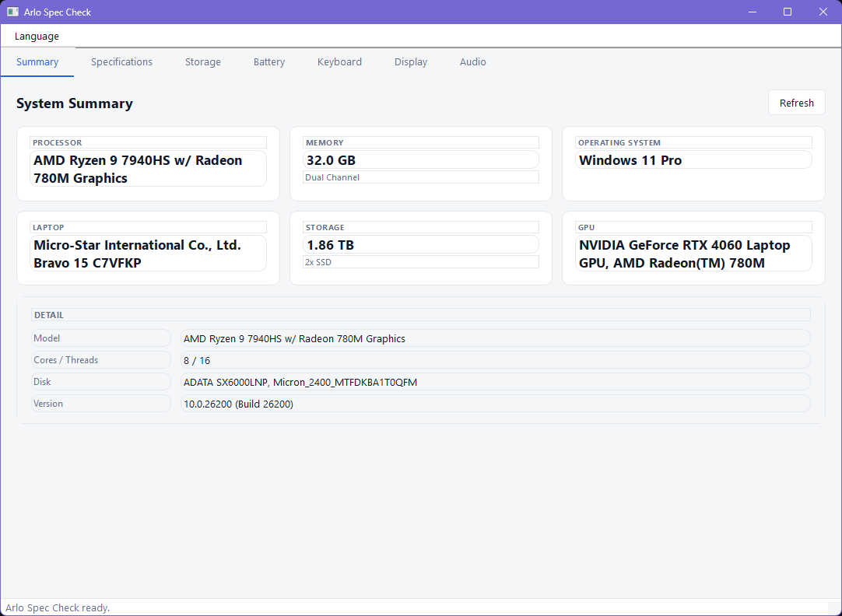Image resolution: width=842 pixels, height=616 pixels.
Task: Select the 1.86 TB storage value
Action: (x=421, y=245)
